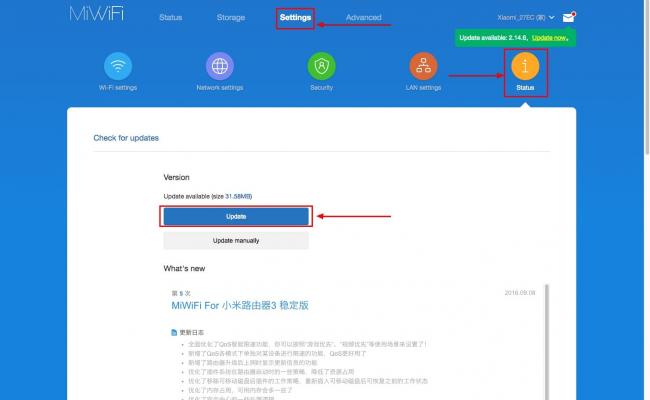Click the Check for updates heading
The image size is (650, 400).
point(126,138)
